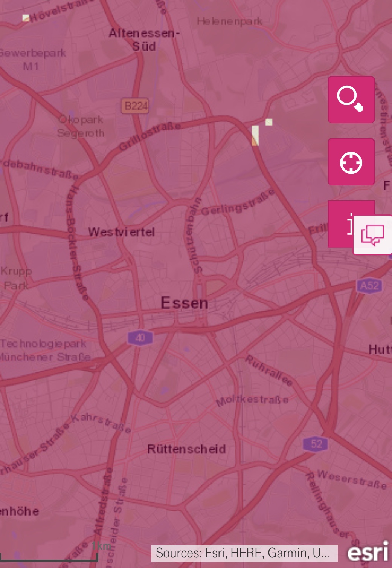Click the esri logo
The image size is (392, 568).
[368, 552]
